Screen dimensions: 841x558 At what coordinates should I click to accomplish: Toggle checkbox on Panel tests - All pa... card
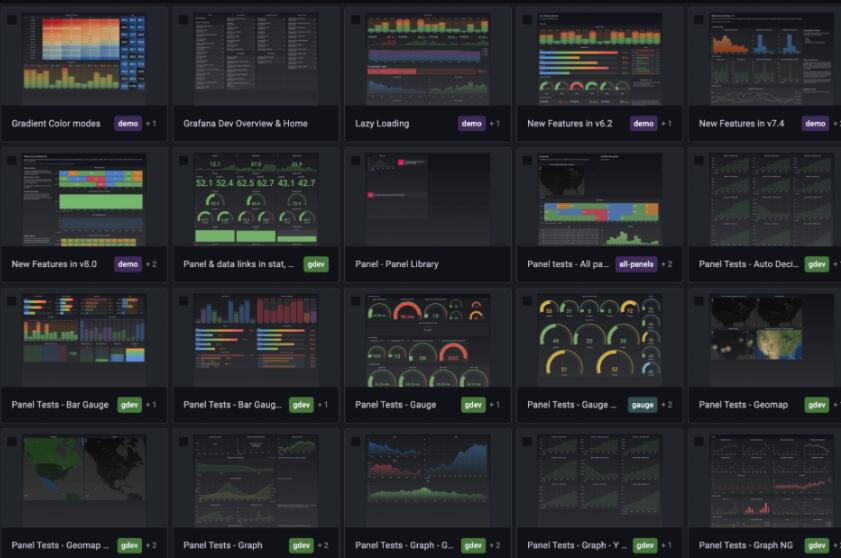527,160
